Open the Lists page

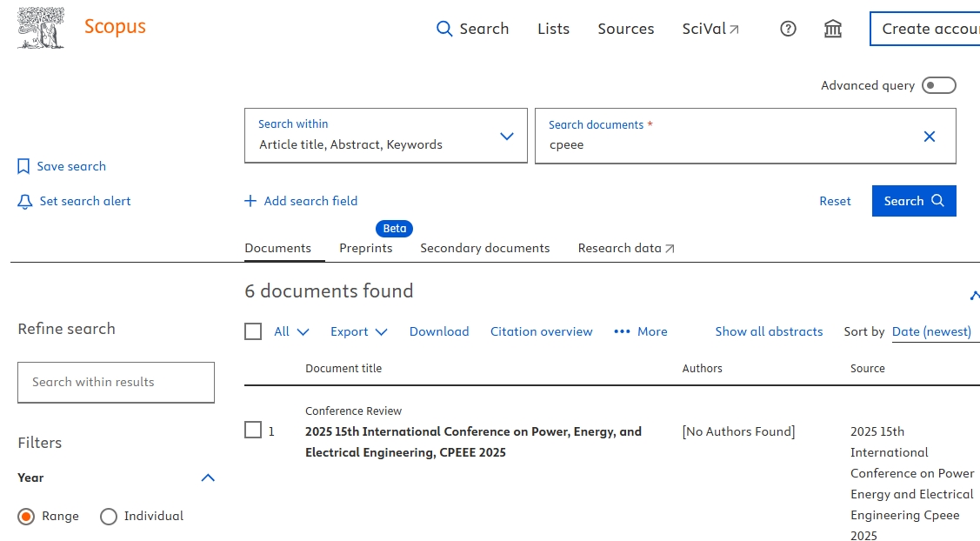pos(553,29)
